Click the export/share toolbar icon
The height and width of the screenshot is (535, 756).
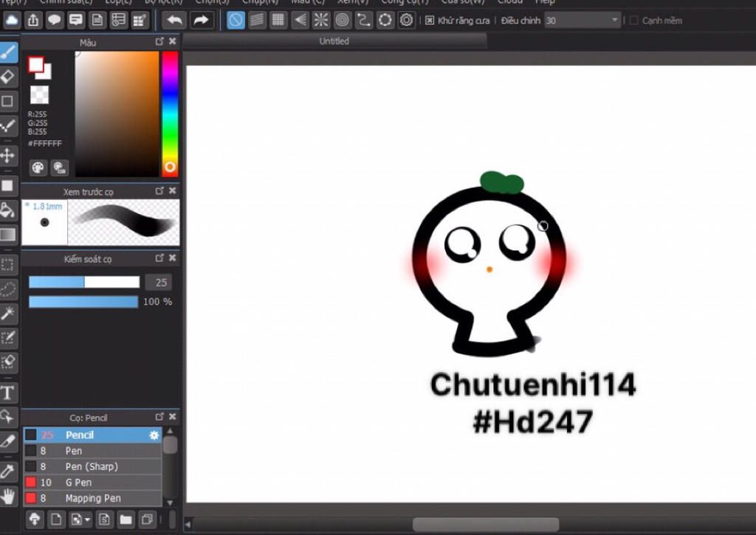pos(33,20)
